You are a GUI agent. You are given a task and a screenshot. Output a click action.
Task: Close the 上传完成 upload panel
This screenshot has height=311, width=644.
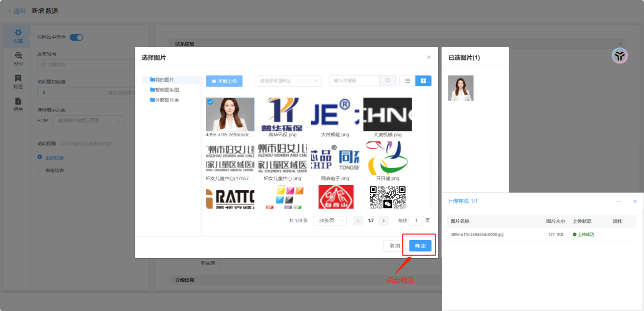point(635,201)
